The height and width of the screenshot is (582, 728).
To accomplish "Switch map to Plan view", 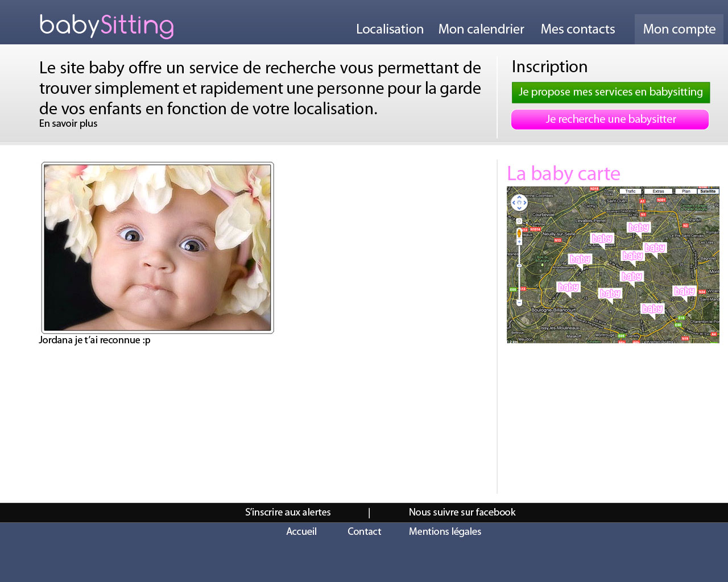I will pyautogui.click(x=686, y=192).
